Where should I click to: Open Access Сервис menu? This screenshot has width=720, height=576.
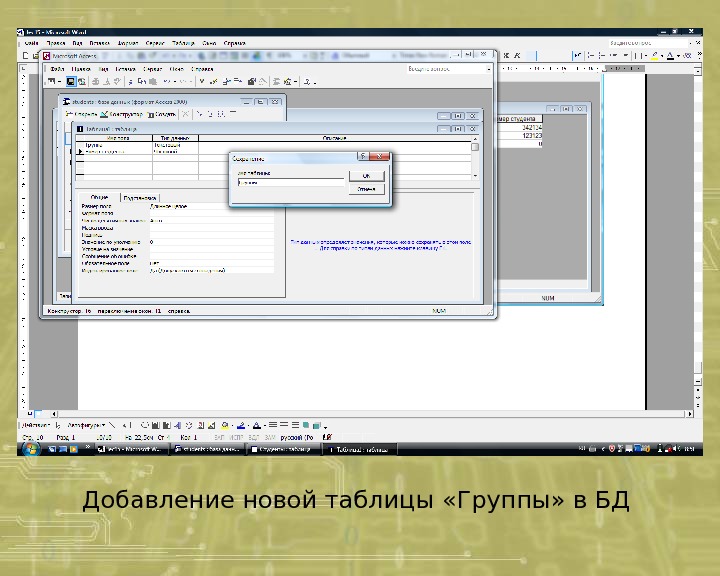(x=152, y=69)
